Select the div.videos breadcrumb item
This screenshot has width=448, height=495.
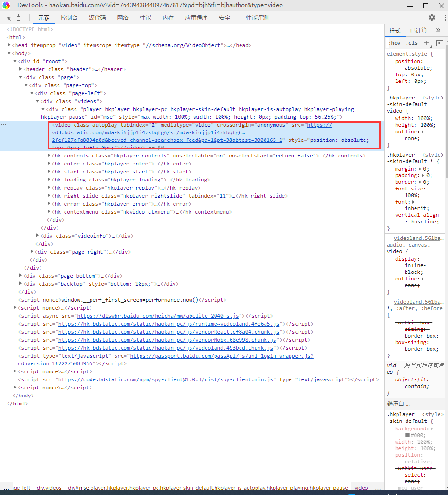(49, 488)
